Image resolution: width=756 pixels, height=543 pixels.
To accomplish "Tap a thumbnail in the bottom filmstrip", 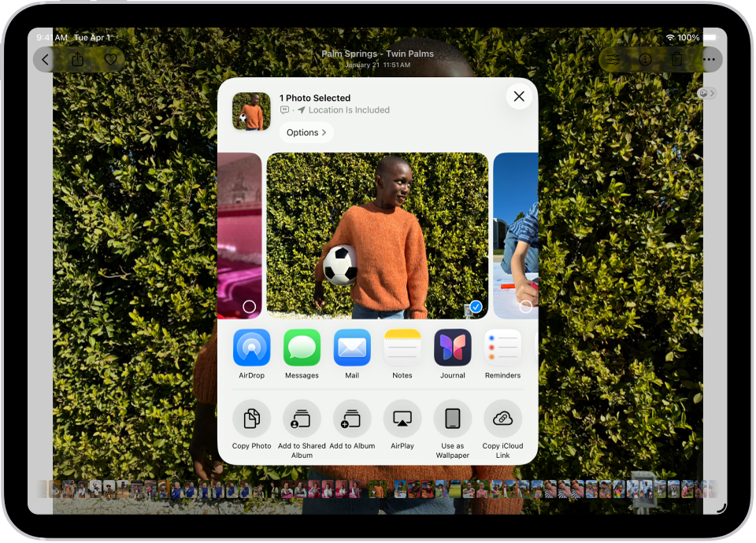I will click(378, 489).
